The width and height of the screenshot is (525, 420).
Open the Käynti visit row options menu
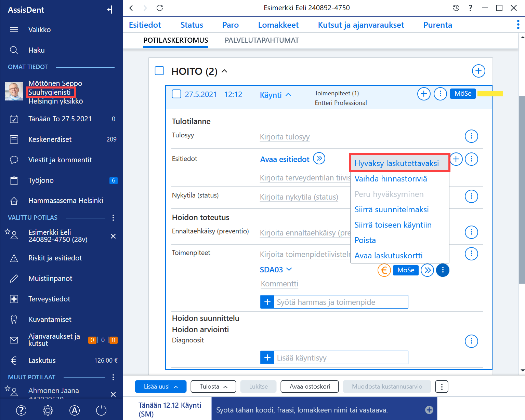pyautogui.click(x=441, y=94)
